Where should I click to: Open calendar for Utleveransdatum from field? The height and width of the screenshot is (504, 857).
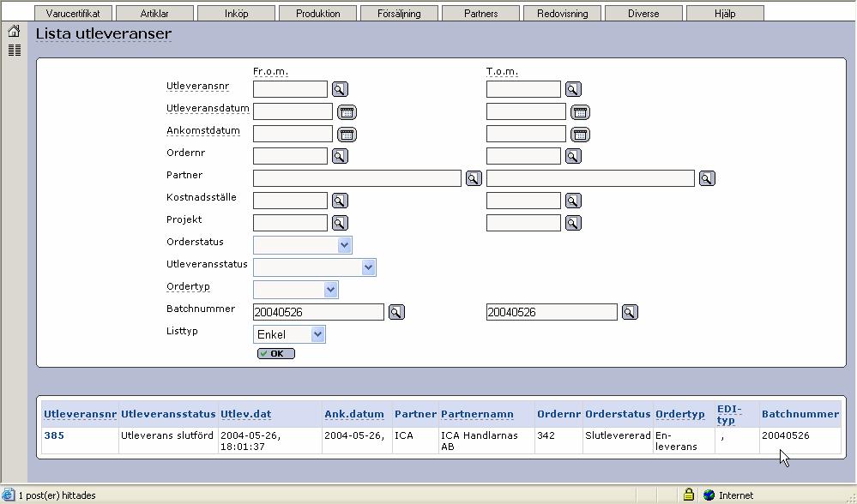[x=347, y=112]
